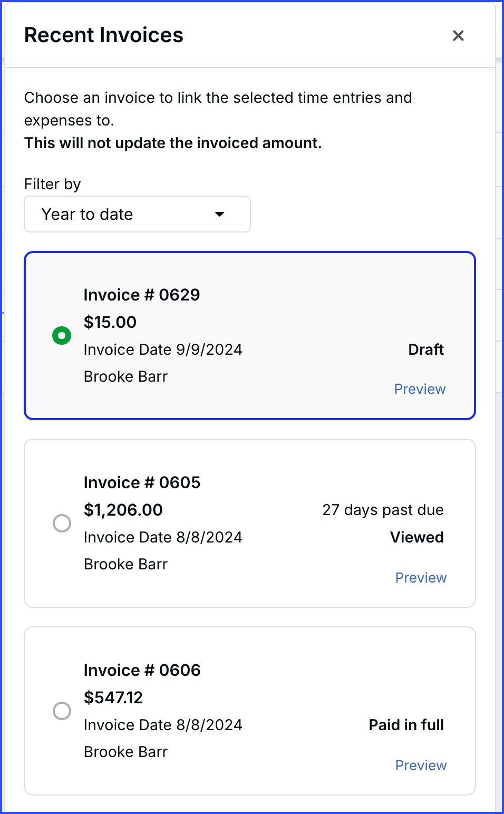This screenshot has width=504, height=814.
Task: Open the Year to date filter dropdown
Action: (x=137, y=214)
